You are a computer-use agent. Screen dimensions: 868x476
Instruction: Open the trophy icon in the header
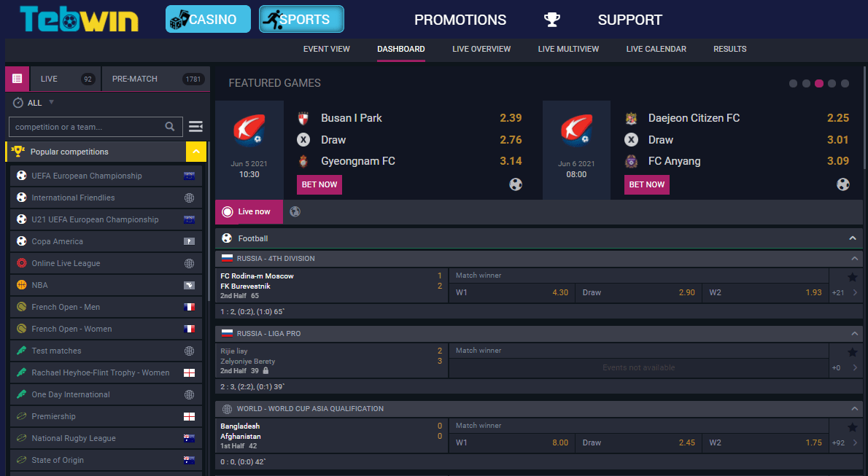point(552,20)
